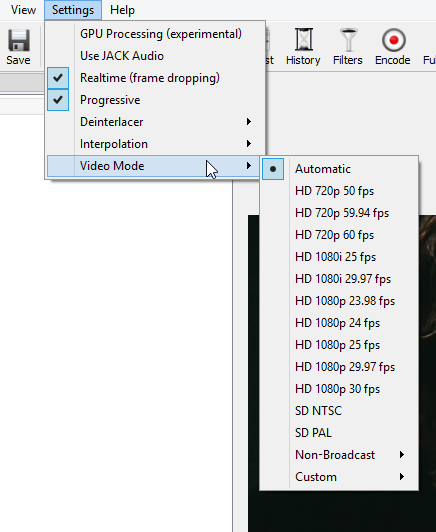This screenshot has width=436, height=532.
Task: Select the Automatic video mode radio
Action: 339,169
